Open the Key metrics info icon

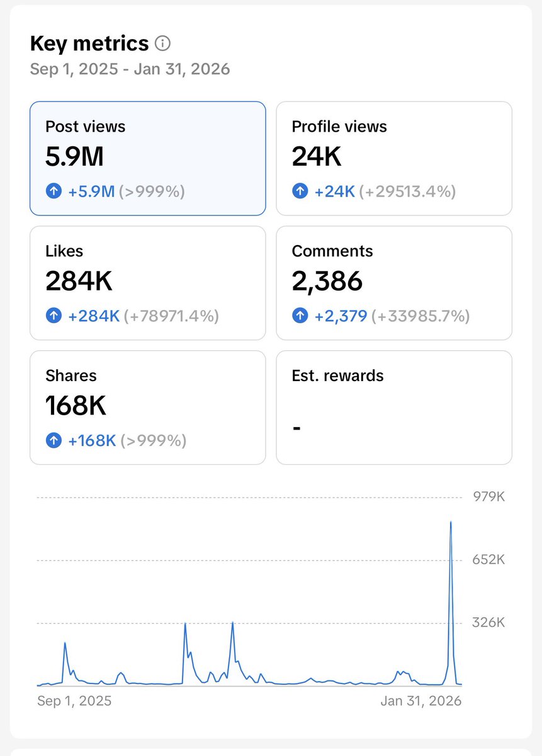[x=163, y=44]
